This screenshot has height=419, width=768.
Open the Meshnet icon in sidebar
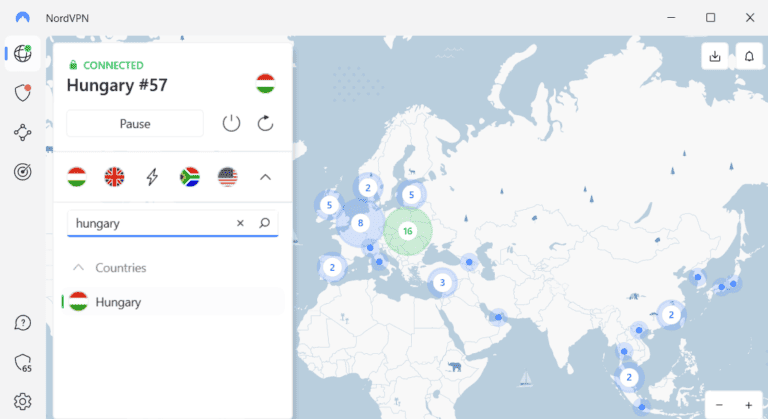click(22, 132)
